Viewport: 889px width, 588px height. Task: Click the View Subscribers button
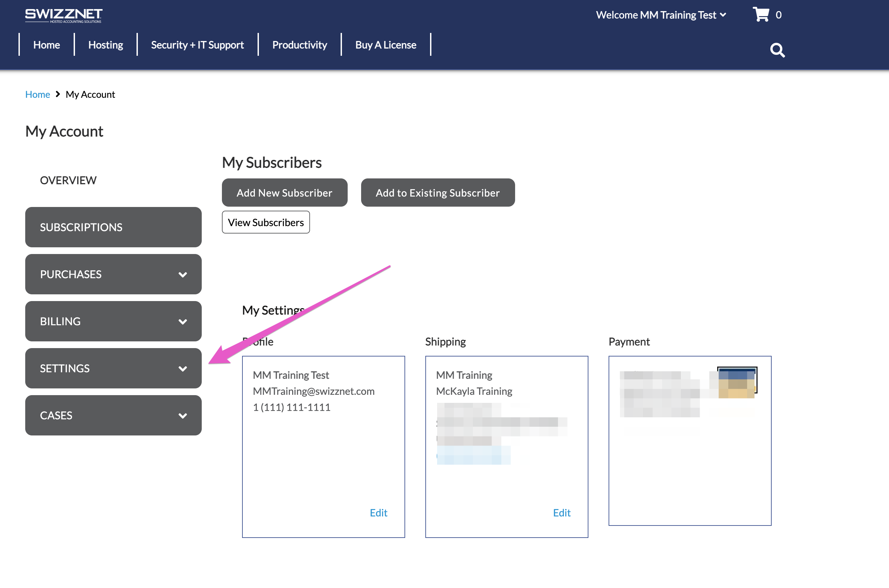pos(266,222)
